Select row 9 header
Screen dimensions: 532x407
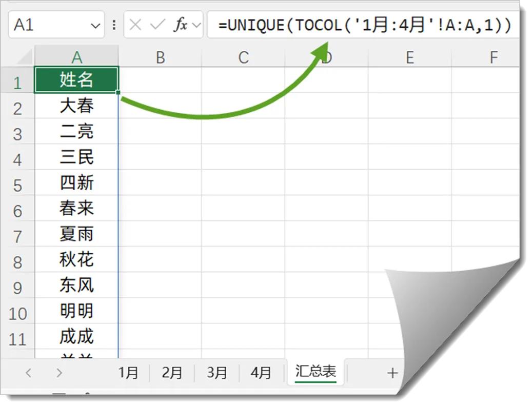17,284
